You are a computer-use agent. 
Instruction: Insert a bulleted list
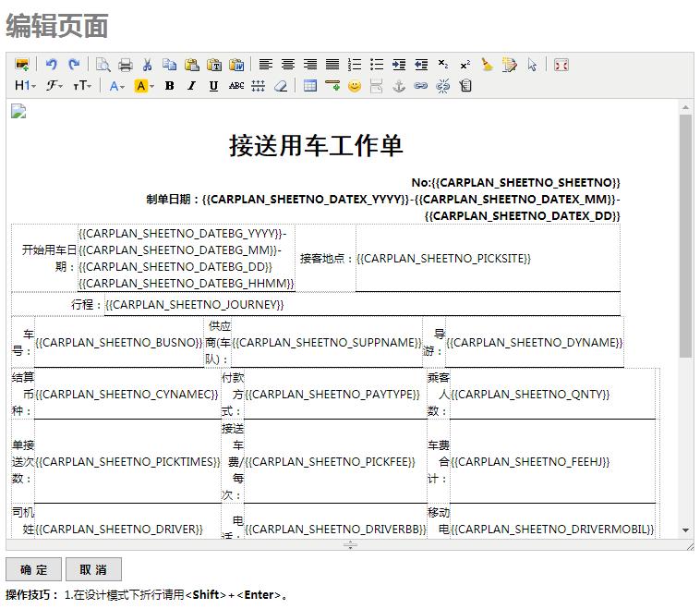tap(377, 65)
